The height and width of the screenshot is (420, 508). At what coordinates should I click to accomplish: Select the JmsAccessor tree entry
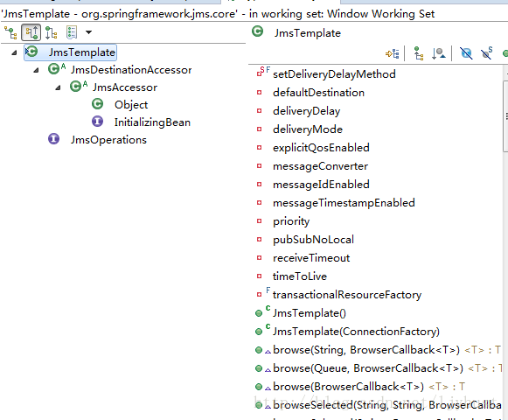pos(125,87)
